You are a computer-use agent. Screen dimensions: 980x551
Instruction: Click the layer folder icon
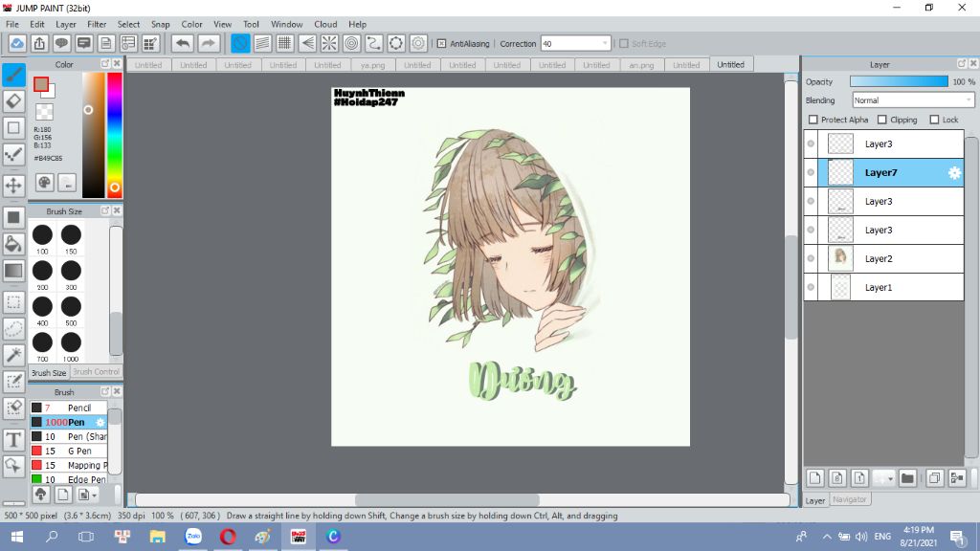pyautogui.click(x=907, y=478)
